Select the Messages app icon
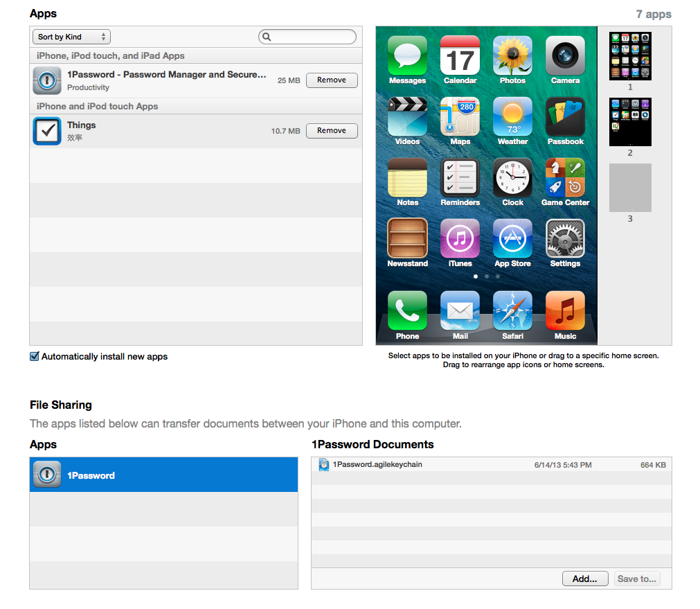The image size is (700, 609). point(407,55)
